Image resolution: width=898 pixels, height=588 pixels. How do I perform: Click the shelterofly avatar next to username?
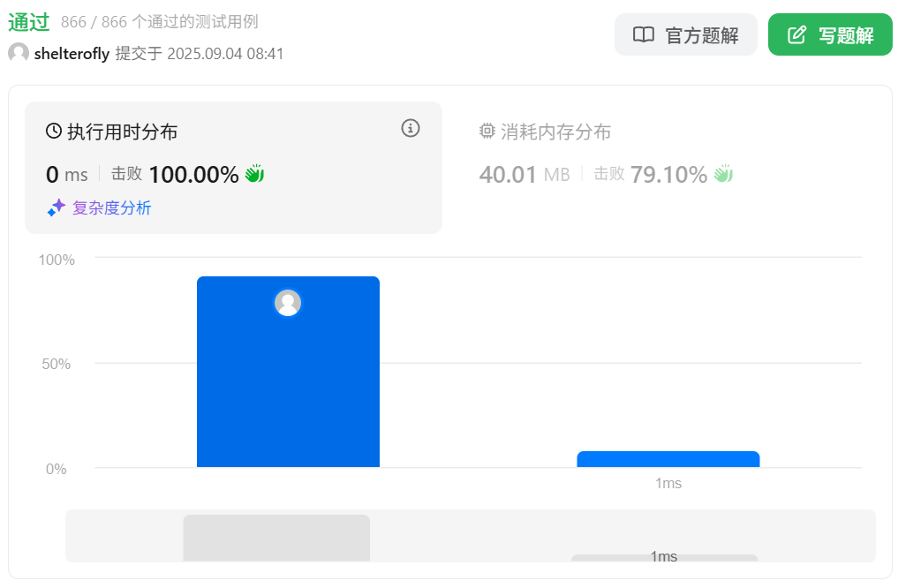[19, 53]
